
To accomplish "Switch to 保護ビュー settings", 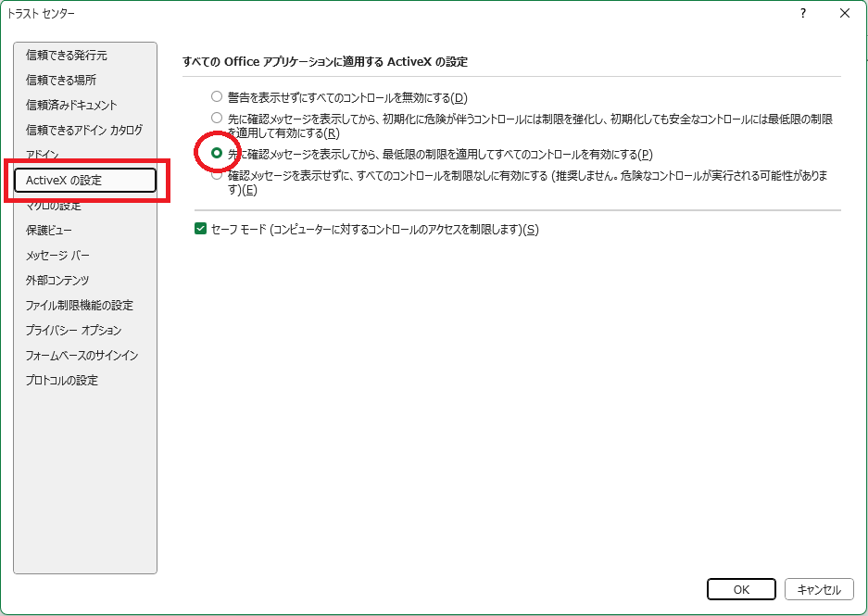I will point(49,230).
